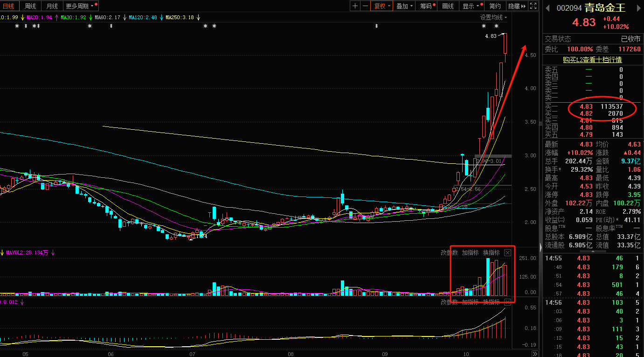This screenshot has height=357, width=644.
Task: Click the 跌停 3.95 limit-down value
Action: tap(634, 195)
